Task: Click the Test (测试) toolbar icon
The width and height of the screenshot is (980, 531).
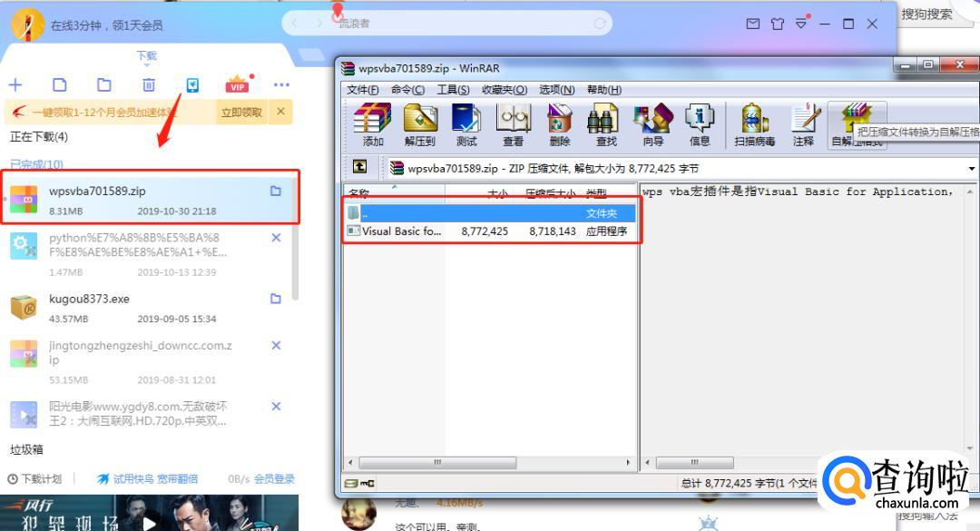Action: pos(466,125)
